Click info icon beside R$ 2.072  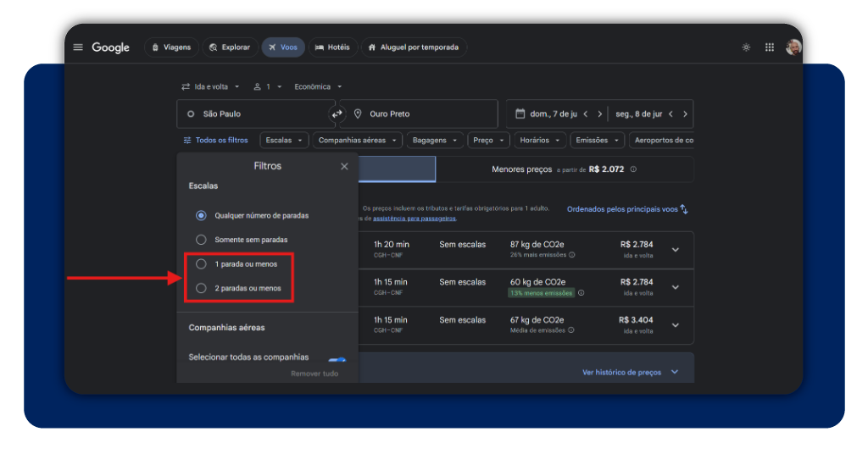pos(633,169)
